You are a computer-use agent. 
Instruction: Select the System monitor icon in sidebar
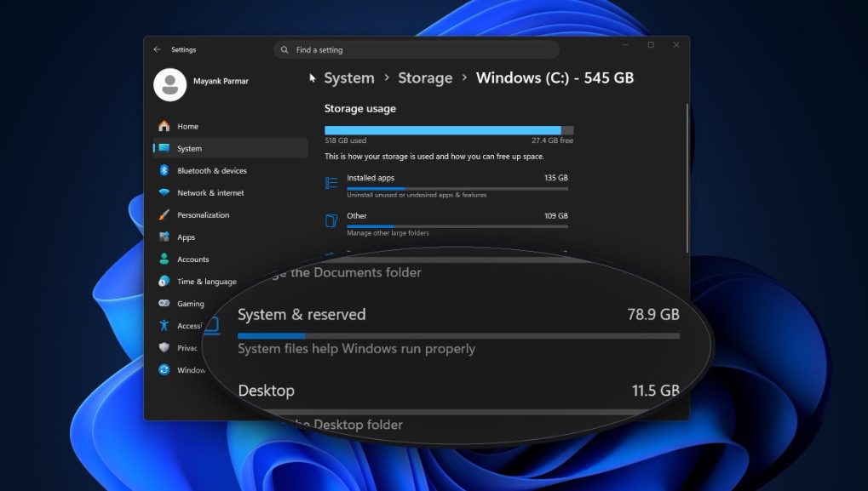[x=164, y=148]
